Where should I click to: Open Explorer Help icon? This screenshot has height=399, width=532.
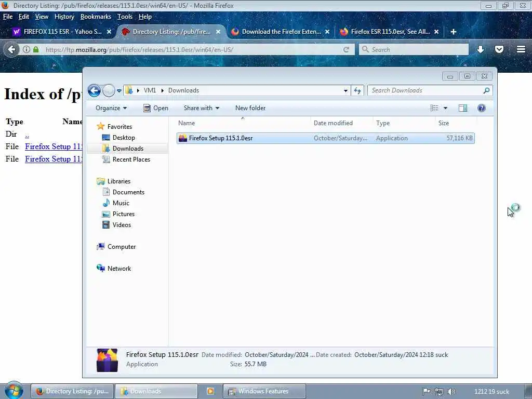pos(482,108)
